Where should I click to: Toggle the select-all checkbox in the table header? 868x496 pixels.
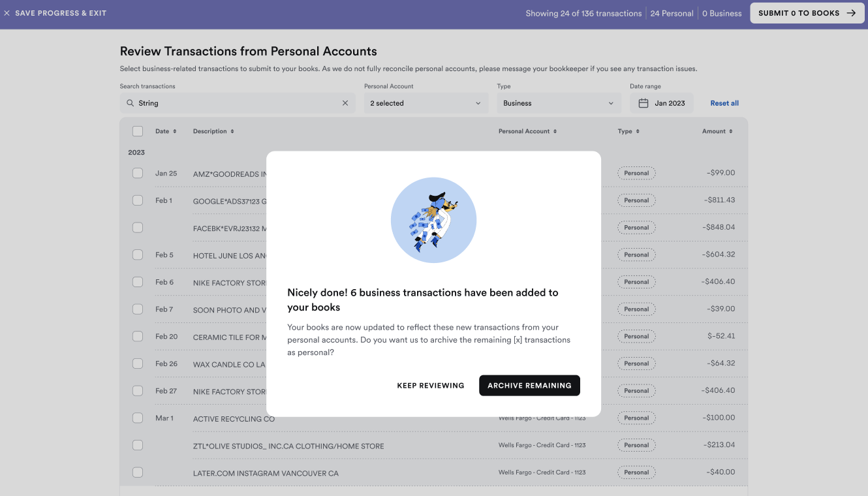point(138,131)
